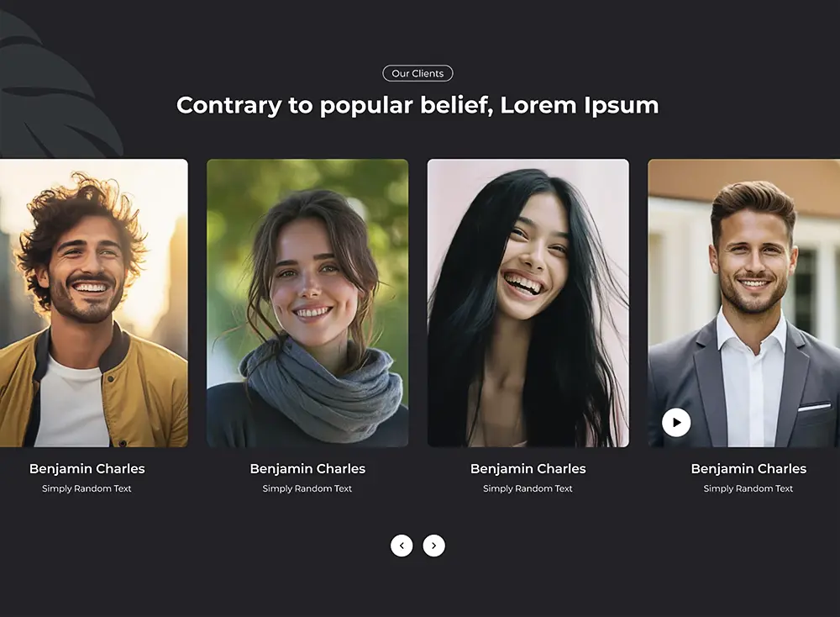The image size is (840, 617).
Task: Click Simply Random Text under the scarf woman
Action: (307, 488)
